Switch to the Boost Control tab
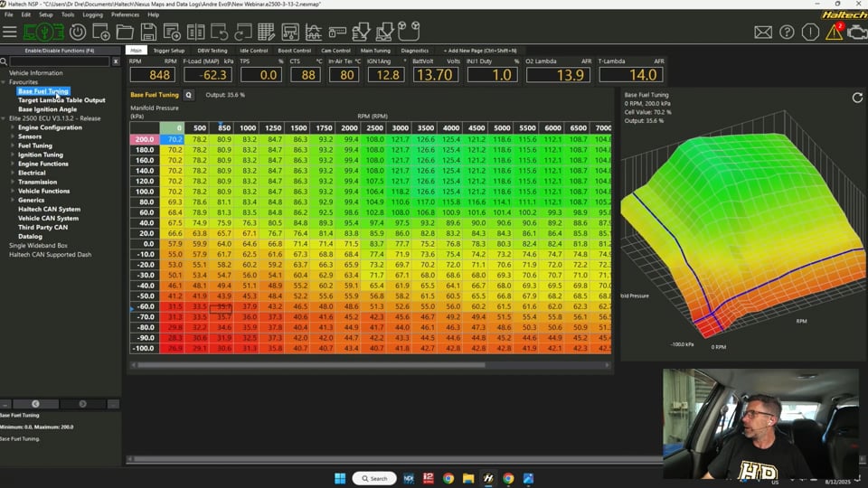Image resolution: width=868 pixels, height=488 pixels. coord(294,51)
